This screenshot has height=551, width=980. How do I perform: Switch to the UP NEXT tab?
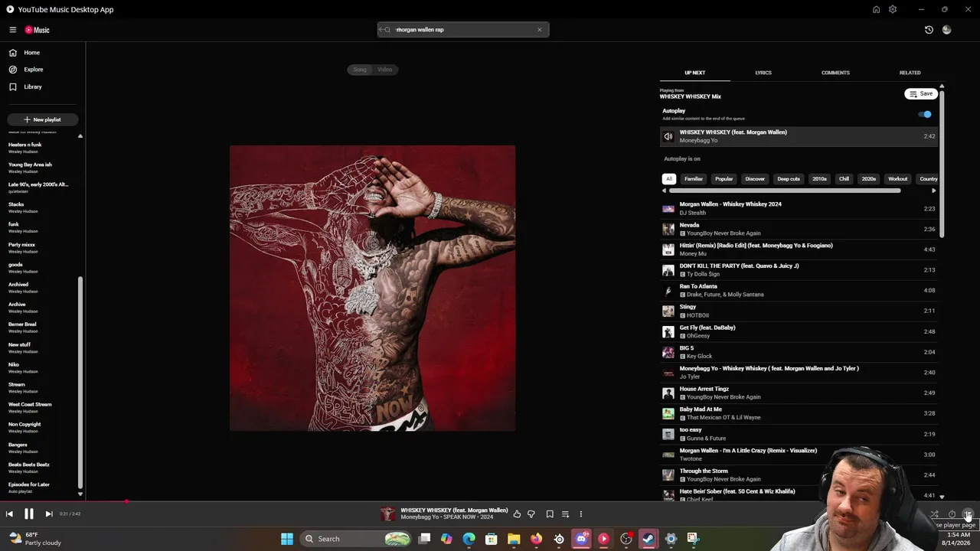[694, 73]
